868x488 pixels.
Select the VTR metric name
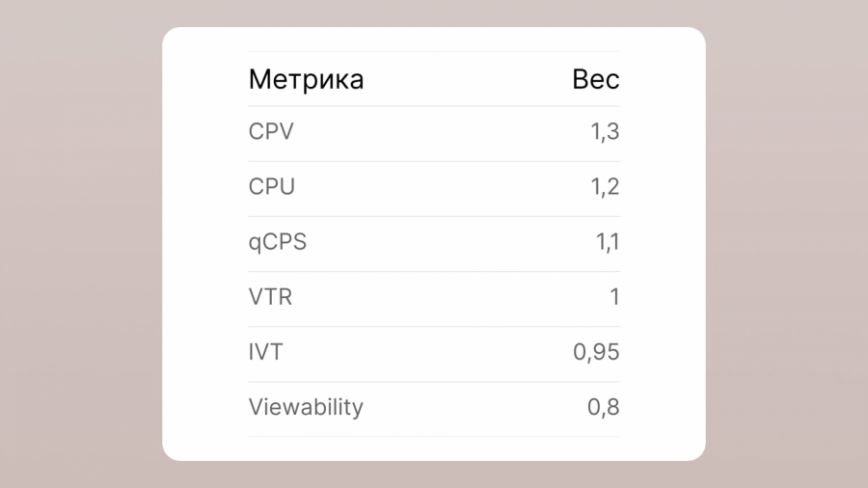click(x=270, y=297)
